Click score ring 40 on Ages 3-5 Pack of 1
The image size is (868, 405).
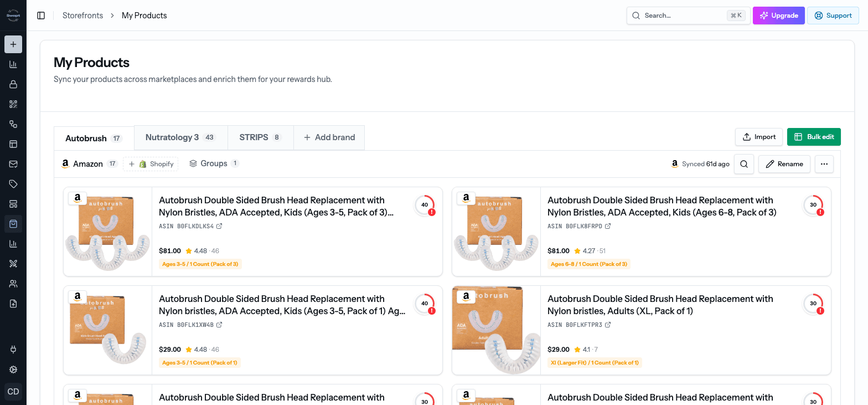point(425,304)
